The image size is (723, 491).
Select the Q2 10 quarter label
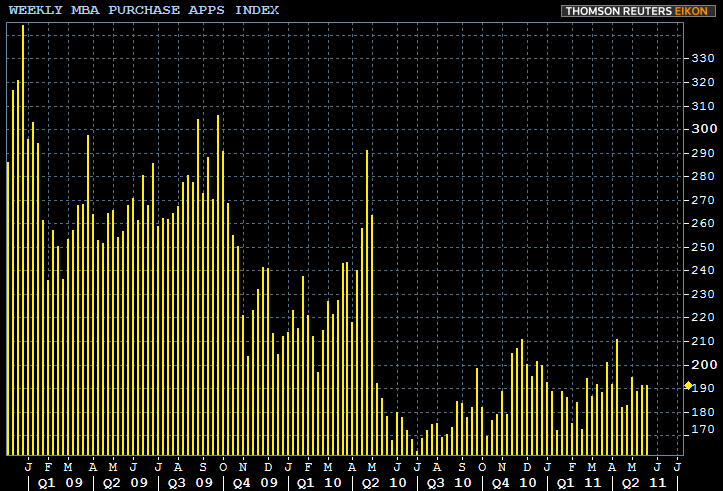click(384, 482)
